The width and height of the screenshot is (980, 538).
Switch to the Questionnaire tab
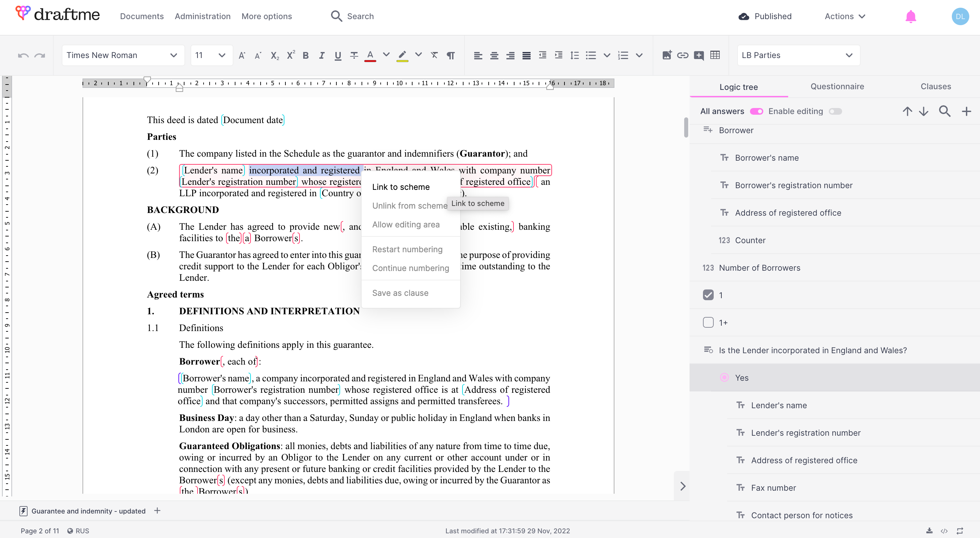click(x=837, y=87)
